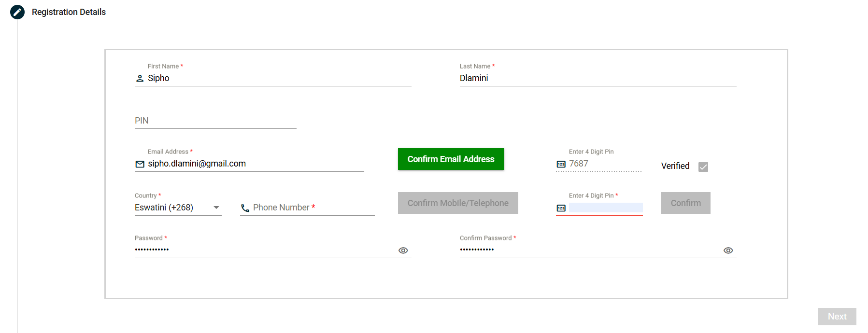This screenshot has width=868, height=333.
Task: Click the envelope icon beside Email Address
Action: 140,164
